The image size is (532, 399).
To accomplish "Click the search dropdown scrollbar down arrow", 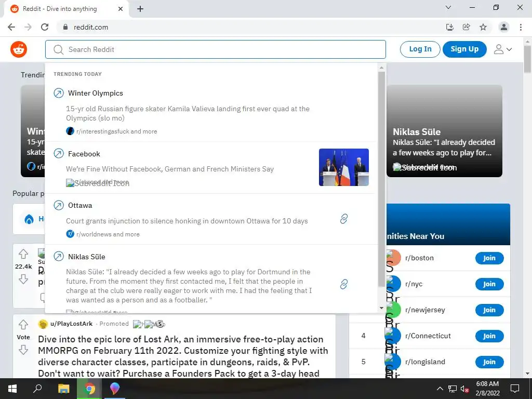I will coord(381,308).
